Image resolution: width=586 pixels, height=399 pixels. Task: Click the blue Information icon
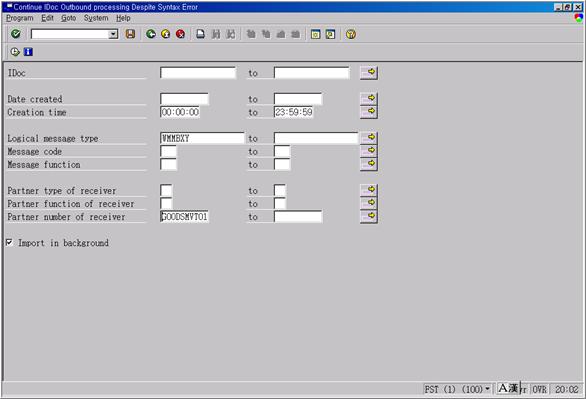pos(28,52)
